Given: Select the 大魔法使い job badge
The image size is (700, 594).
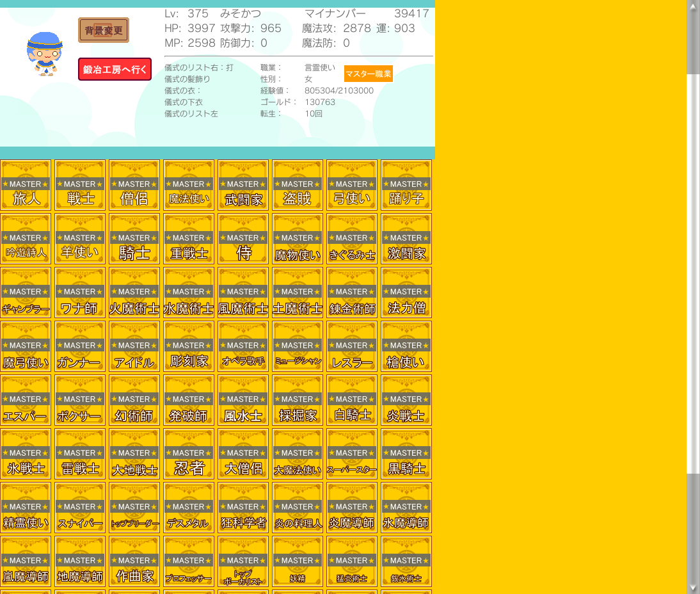Looking at the screenshot, I should [298, 454].
